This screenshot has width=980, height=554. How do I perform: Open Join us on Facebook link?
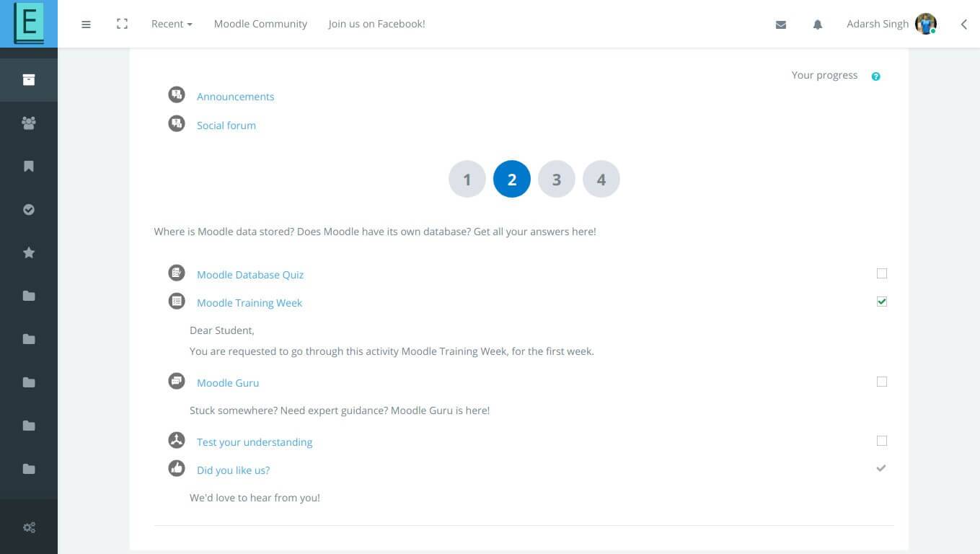pos(376,24)
